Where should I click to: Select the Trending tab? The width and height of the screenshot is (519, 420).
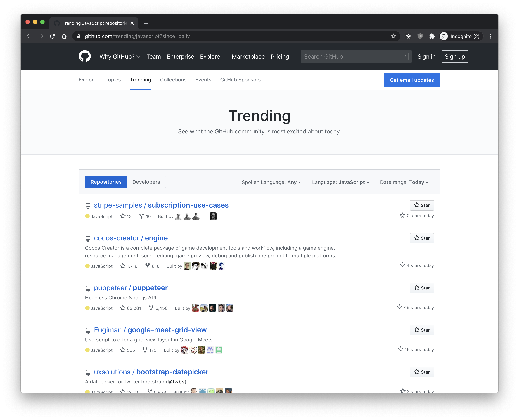point(140,80)
